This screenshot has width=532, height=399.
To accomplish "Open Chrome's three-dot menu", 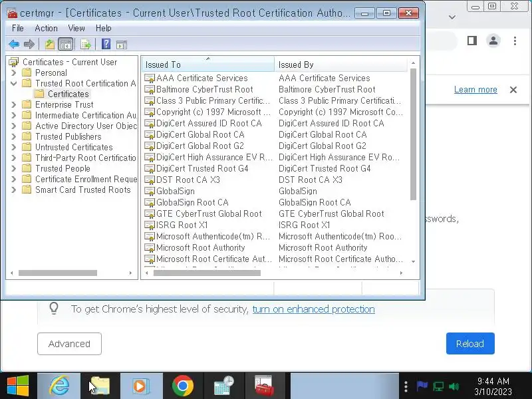I will click(515, 41).
